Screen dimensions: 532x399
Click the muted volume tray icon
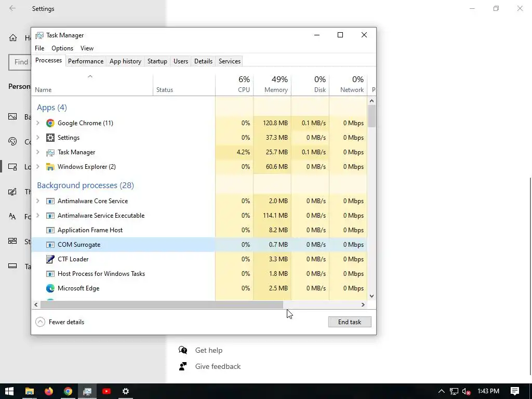click(467, 392)
